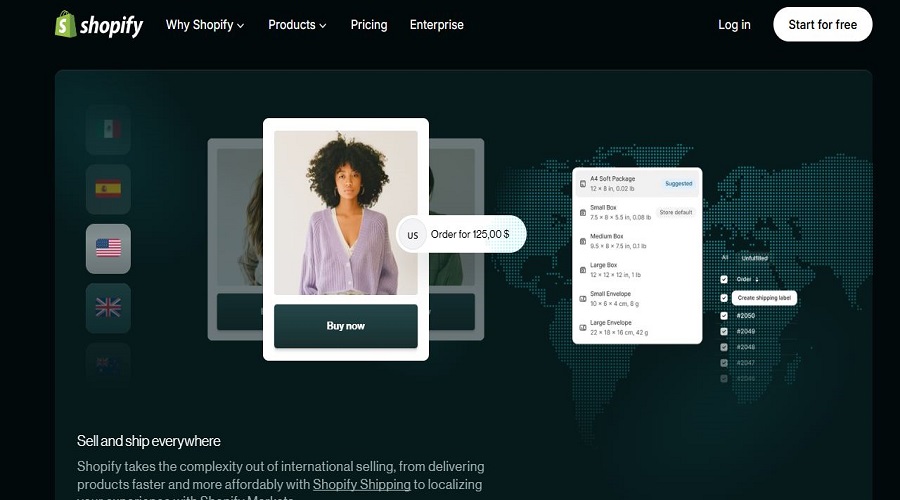Select the Small Envelope package row
The width and height of the screenshot is (900, 500).
637,299
